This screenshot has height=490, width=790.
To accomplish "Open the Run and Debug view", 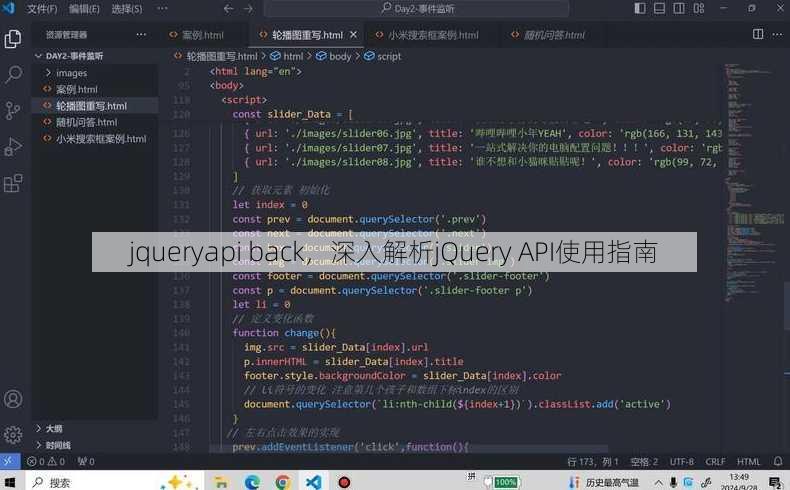I will pos(13,147).
